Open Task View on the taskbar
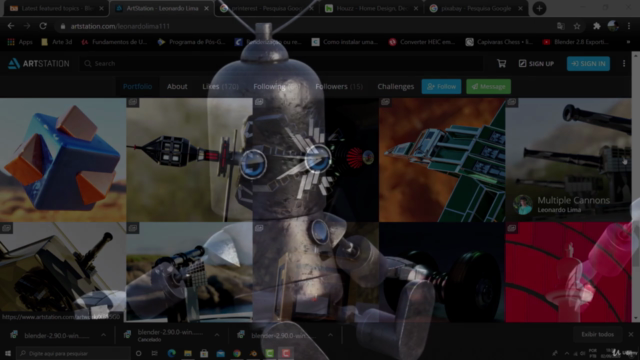The width and height of the screenshot is (640, 360). pyautogui.click(x=155, y=353)
